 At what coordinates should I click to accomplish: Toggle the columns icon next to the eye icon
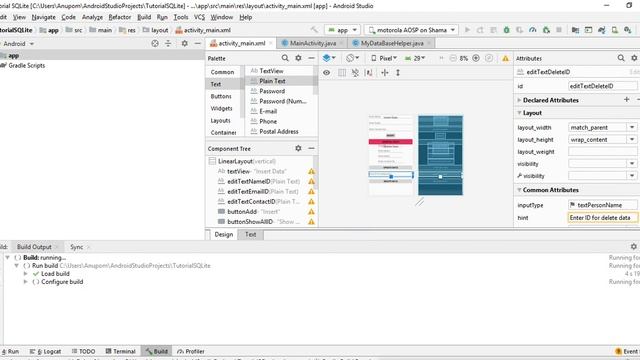coord(342,73)
